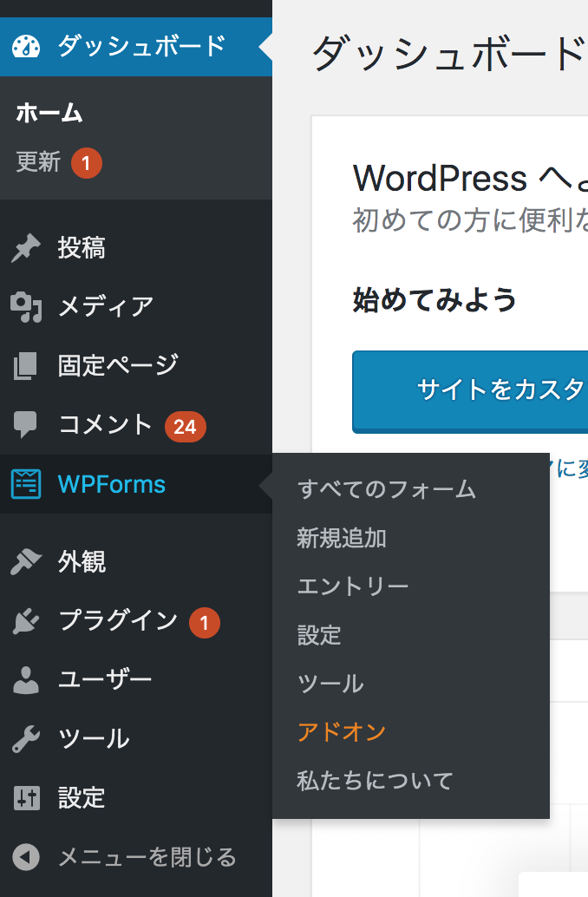This screenshot has height=897, width=588.
Task: Click the update count badge next to 更新
Action: (87, 163)
